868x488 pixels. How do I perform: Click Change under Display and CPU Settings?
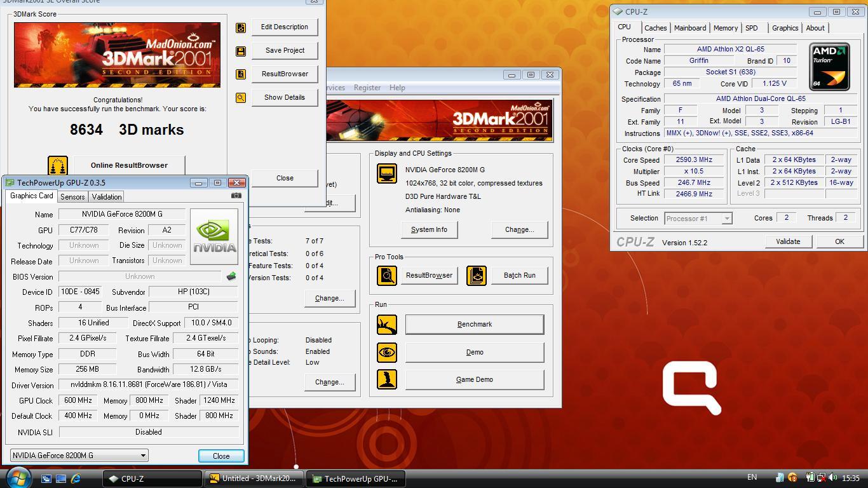[x=519, y=230]
